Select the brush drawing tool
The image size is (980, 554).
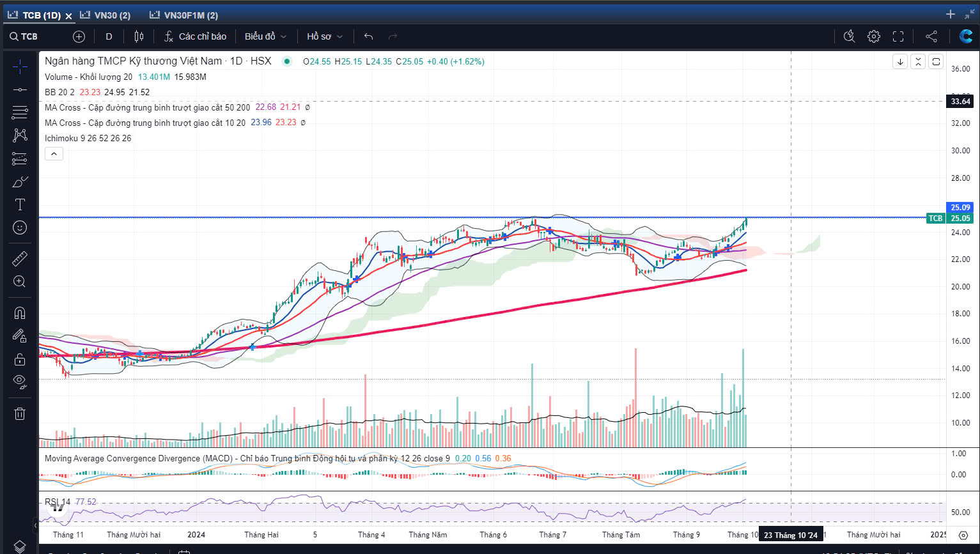click(x=20, y=181)
